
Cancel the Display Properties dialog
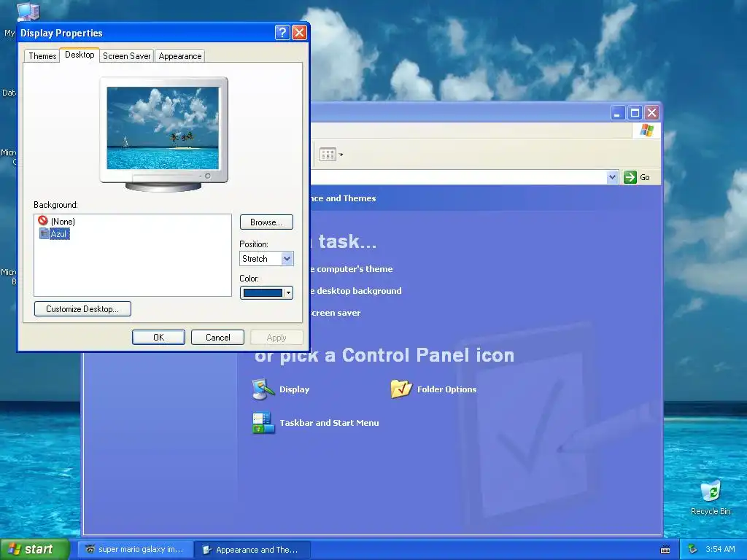[x=217, y=337]
